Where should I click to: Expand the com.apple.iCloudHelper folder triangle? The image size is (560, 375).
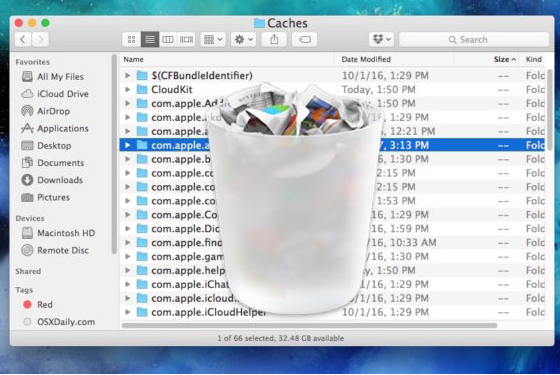127,312
